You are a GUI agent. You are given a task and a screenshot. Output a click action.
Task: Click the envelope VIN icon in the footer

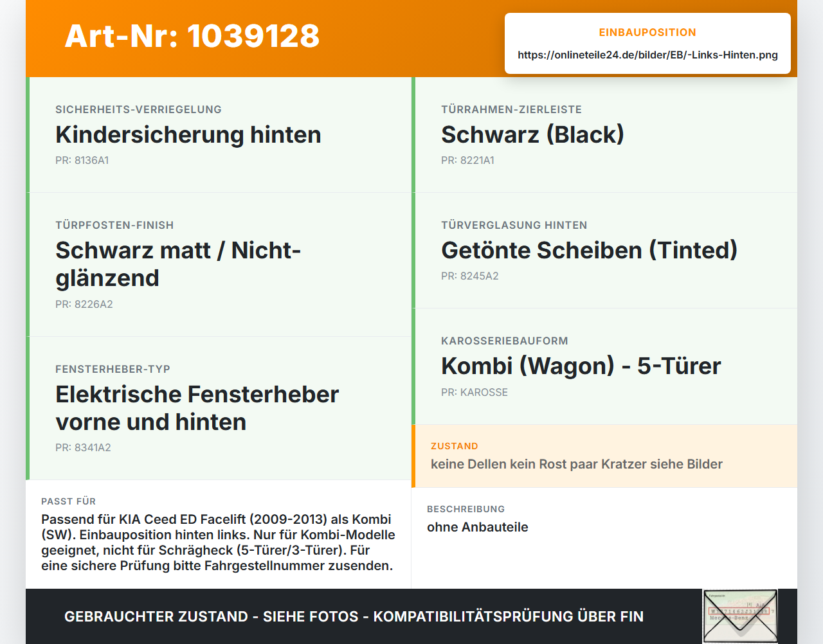tap(740, 616)
